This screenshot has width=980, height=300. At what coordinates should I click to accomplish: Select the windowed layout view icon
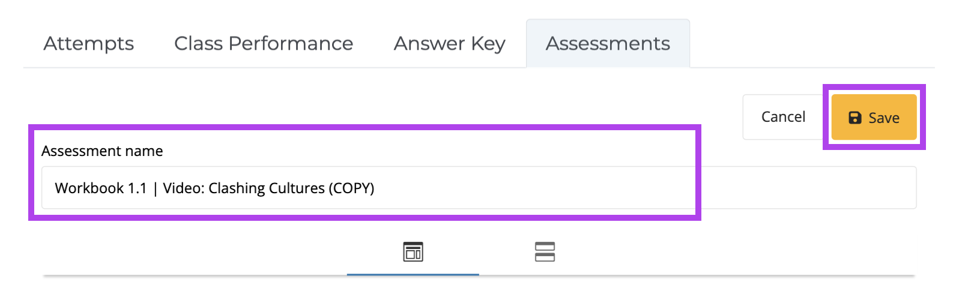pyautogui.click(x=413, y=252)
